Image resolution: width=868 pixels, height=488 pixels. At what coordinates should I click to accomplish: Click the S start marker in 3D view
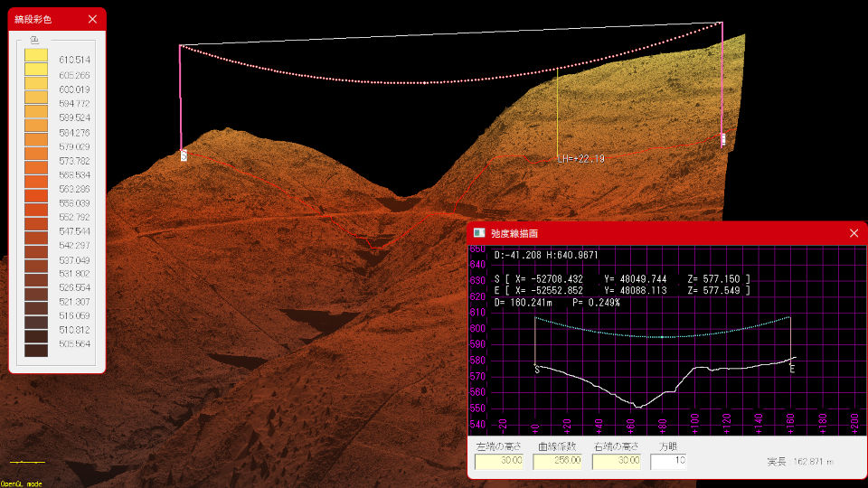pos(184,156)
